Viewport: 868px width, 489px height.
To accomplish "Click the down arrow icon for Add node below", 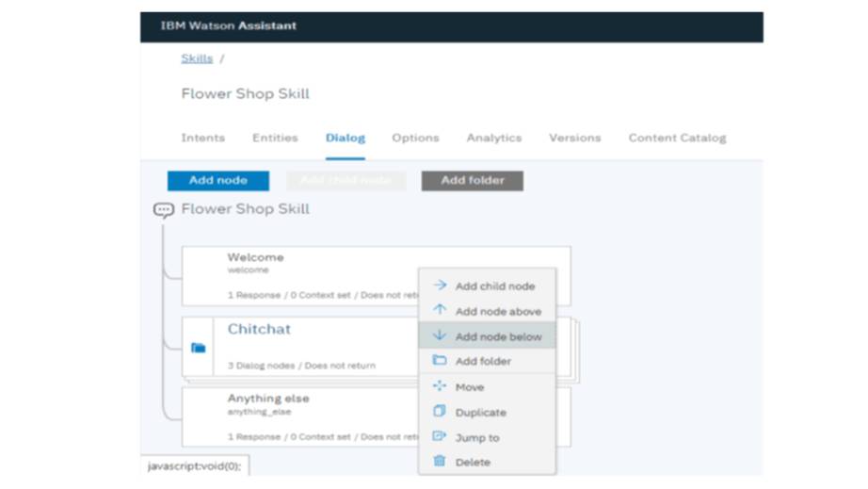I will (439, 335).
